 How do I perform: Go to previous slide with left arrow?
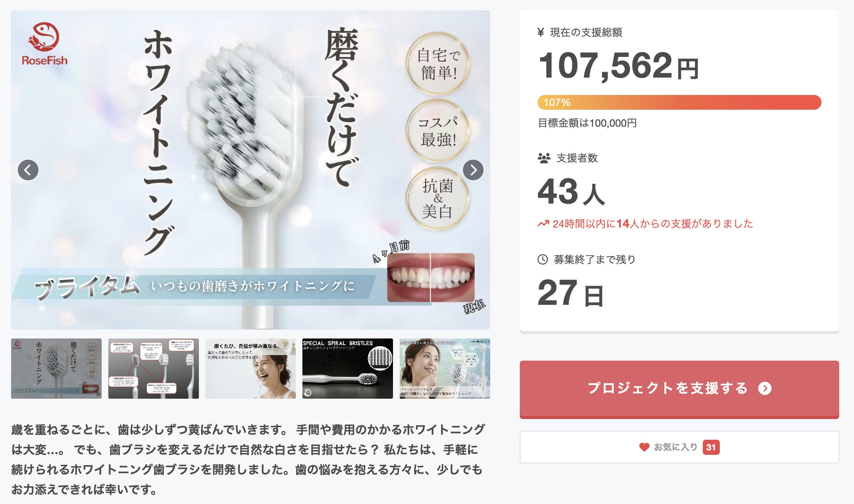[x=28, y=170]
